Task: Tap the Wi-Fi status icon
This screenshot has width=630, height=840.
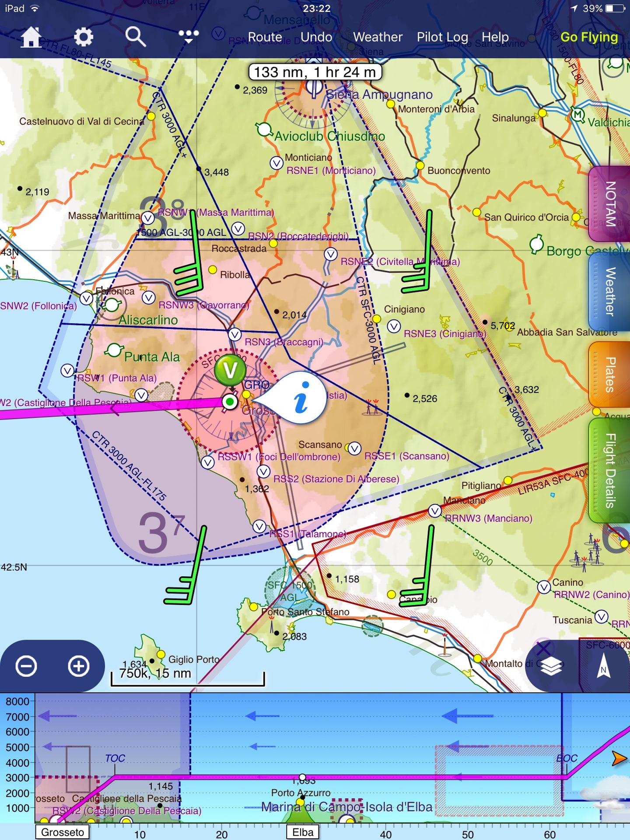Action: click(x=35, y=8)
